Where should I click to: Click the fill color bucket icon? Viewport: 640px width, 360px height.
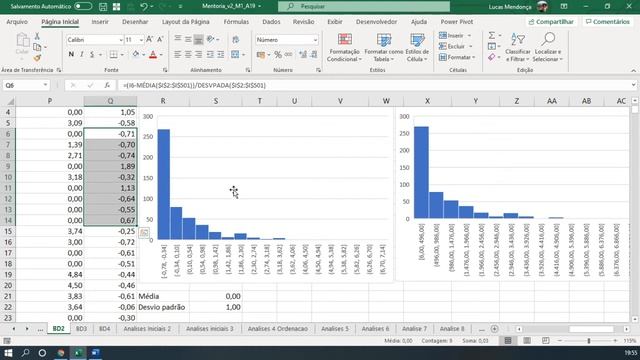point(136,54)
